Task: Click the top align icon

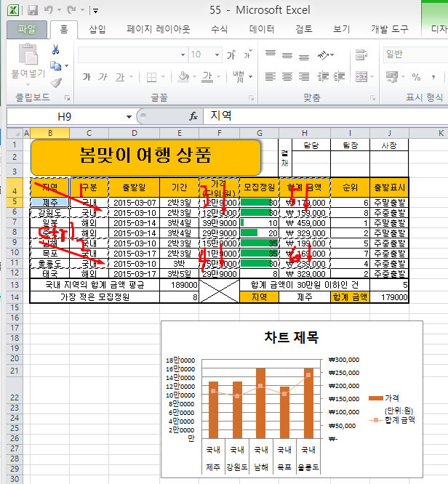Action: (x=271, y=55)
